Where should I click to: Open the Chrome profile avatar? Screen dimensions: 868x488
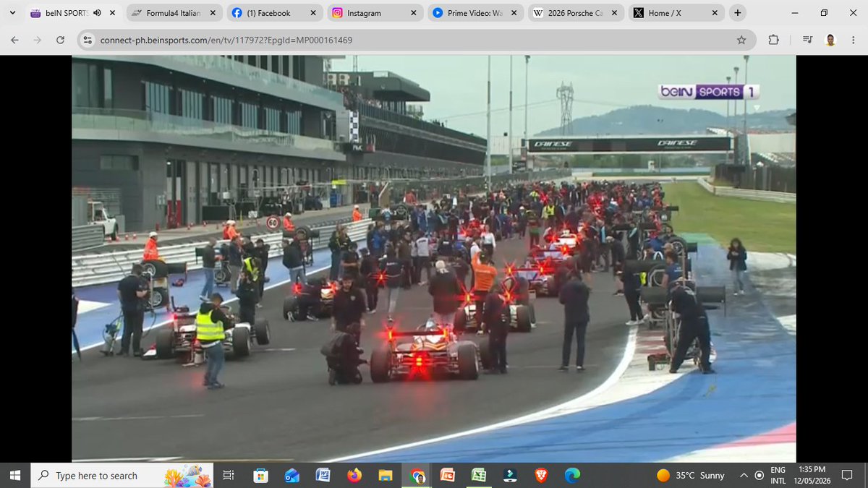coord(830,40)
